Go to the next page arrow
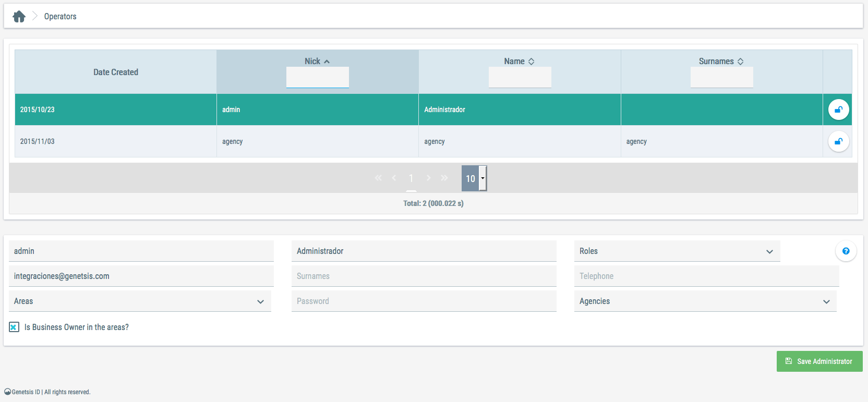Viewport: 868px width, 402px height. pos(428,178)
